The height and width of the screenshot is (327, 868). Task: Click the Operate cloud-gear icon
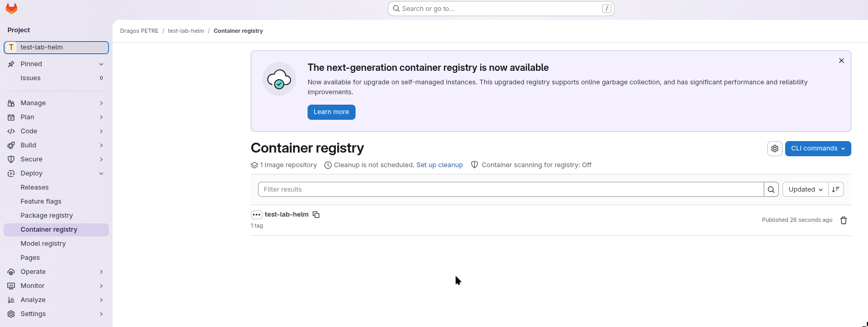pyautogui.click(x=11, y=272)
